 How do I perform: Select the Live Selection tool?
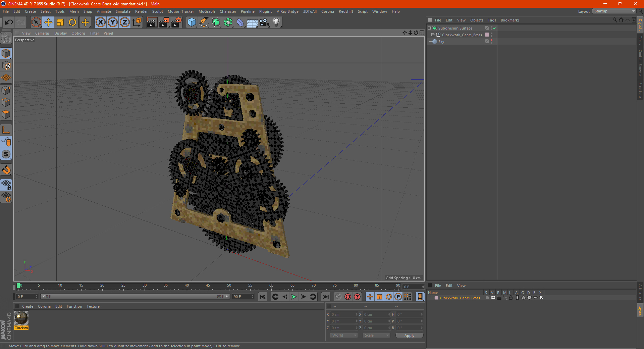[36, 22]
